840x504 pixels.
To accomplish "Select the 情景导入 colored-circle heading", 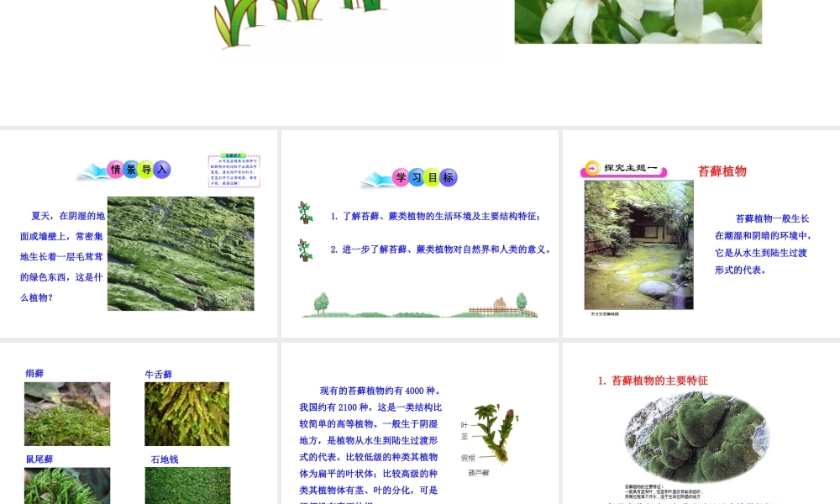I will point(139,170).
